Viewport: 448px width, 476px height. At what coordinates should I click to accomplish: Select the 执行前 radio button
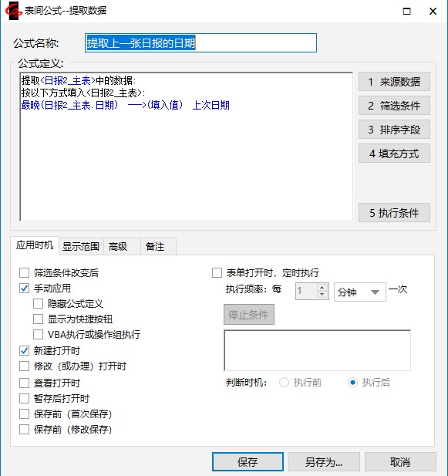click(284, 382)
